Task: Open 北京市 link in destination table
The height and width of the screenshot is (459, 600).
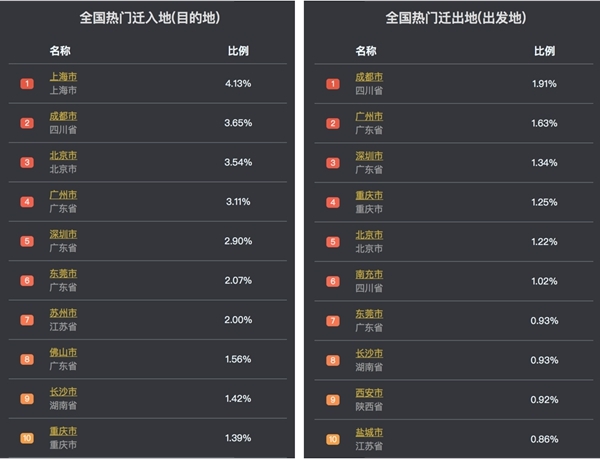Action: [63, 156]
